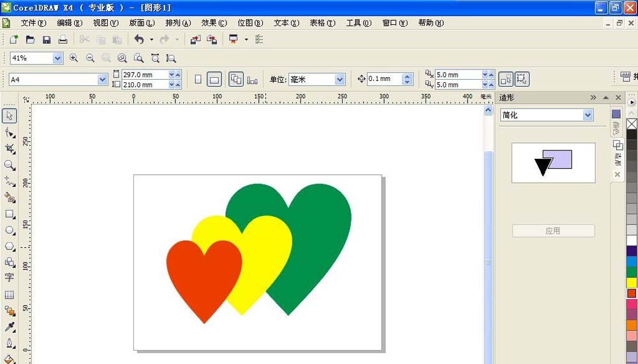Viewport: 638px width, 364px height.
Task: Open the zoom level 41% dropdown
Action: point(58,58)
